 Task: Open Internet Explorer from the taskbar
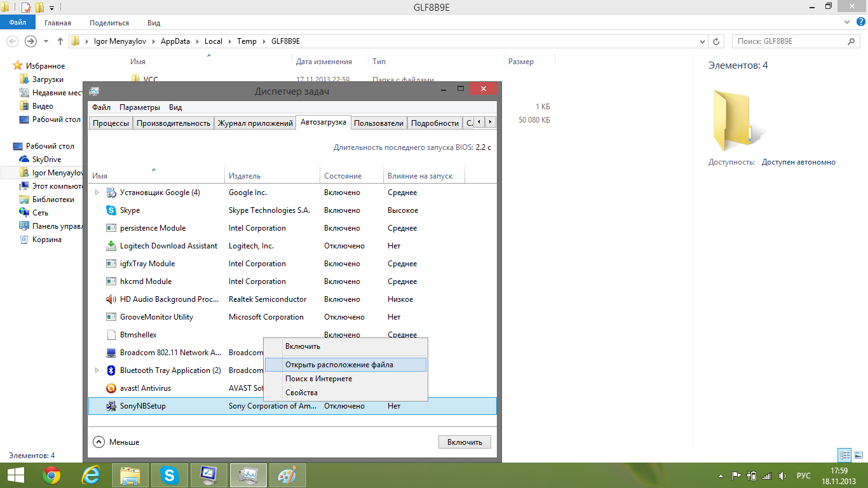point(91,475)
